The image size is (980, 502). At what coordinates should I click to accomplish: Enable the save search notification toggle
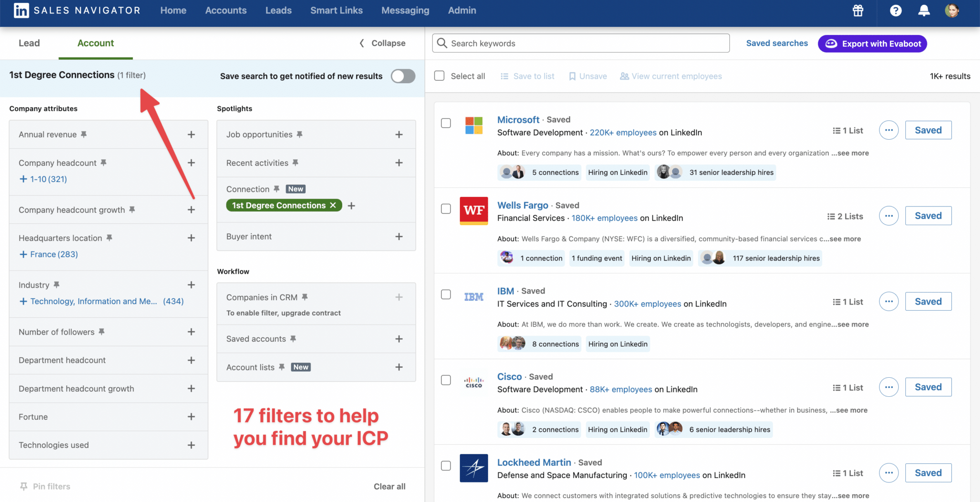click(403, 76)
